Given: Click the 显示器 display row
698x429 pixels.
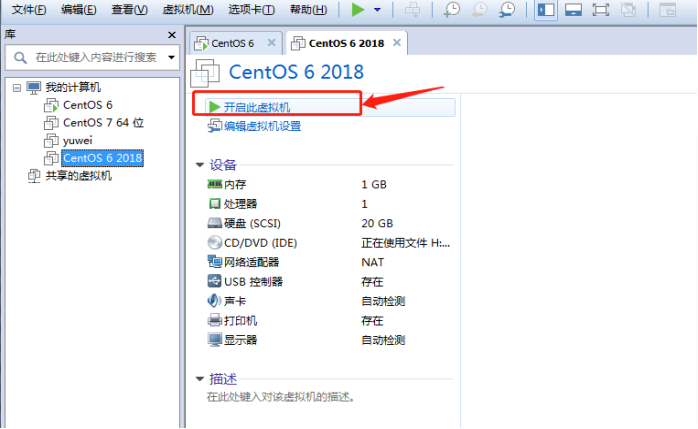Looking at the screenshot, I should [329, 340].
